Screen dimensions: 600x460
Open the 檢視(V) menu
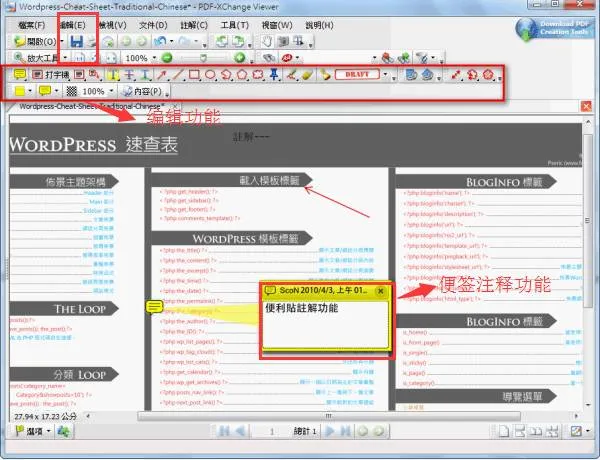pos(113,25)
